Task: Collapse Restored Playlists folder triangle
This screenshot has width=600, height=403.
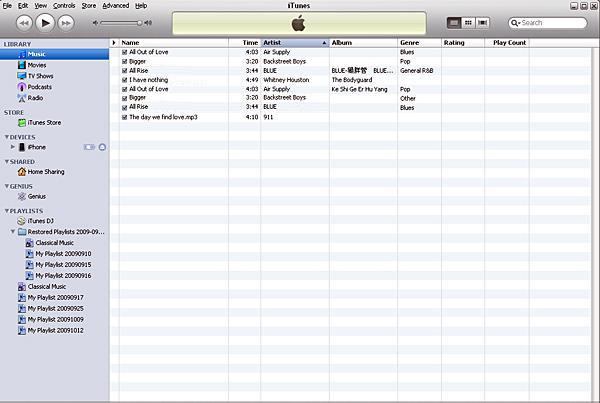Action: tap(13, 232)
